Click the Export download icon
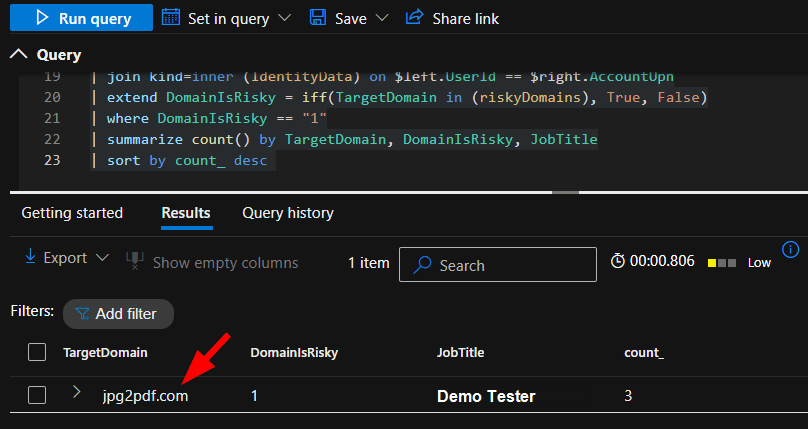The height and width of the screenshot is (429, 808). click(30, 258)
